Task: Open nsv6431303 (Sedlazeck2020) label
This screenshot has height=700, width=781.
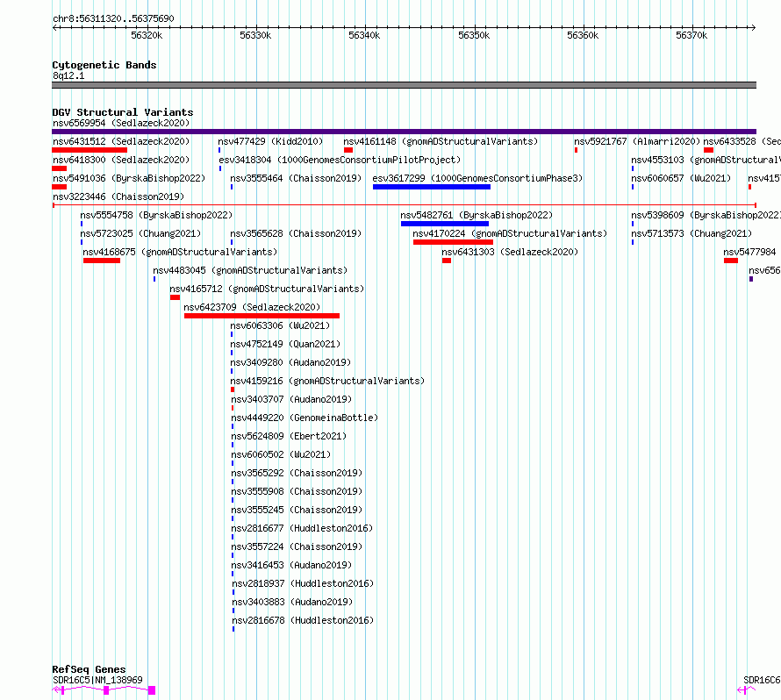Action: click(510, 252)
